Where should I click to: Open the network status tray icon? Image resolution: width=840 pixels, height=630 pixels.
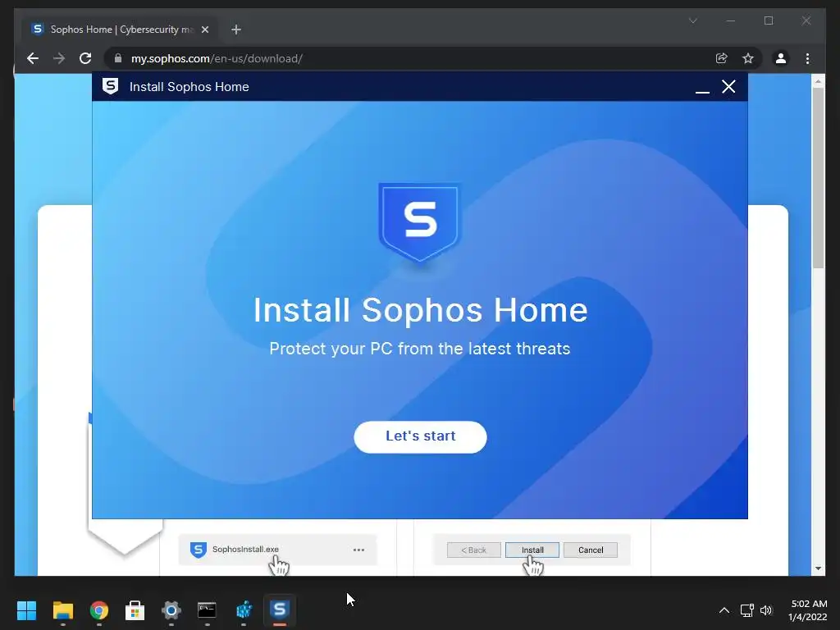pyautogui.click(x=746, y=610)
